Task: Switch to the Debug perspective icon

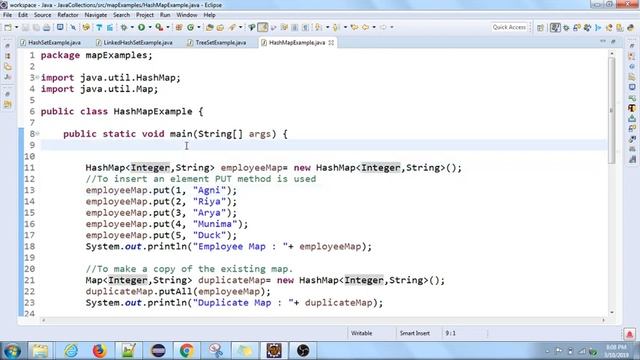Action: pos(566,28)
